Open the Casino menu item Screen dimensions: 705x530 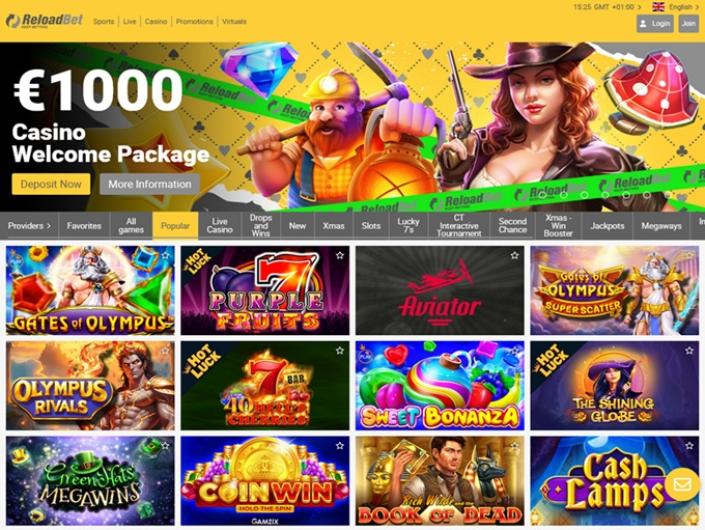[156, 21]
